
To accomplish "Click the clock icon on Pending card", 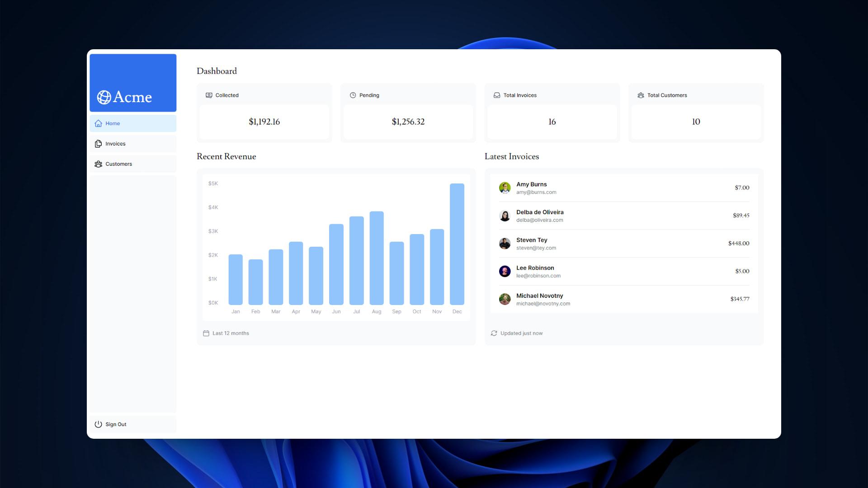I will click(353, 95).
